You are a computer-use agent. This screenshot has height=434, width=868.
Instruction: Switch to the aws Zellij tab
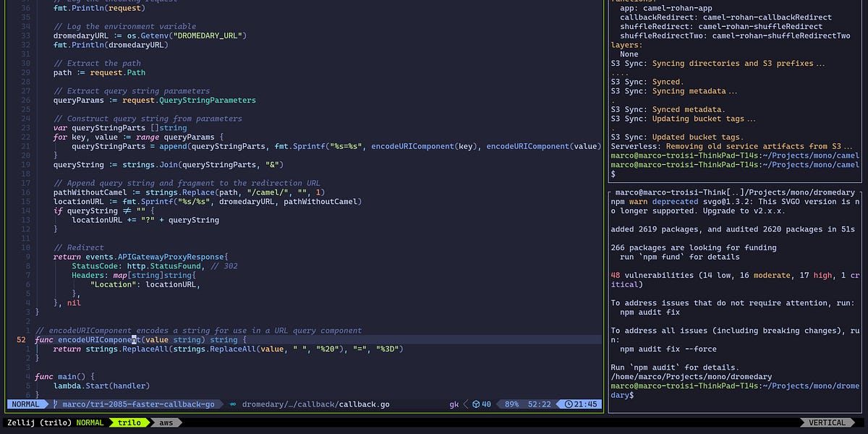(x=166, y=422)
